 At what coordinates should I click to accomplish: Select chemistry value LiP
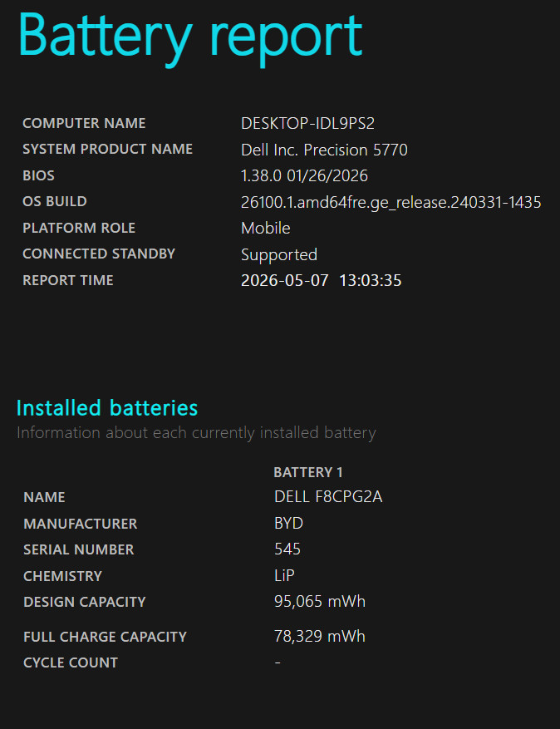[284, 575]
